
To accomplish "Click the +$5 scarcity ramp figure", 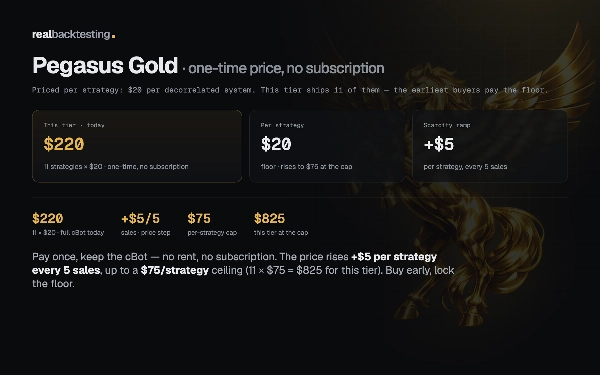I will 439,144.
